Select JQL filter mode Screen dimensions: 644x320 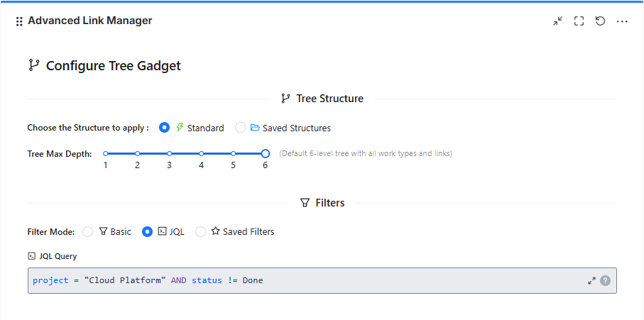pos(148,231)
